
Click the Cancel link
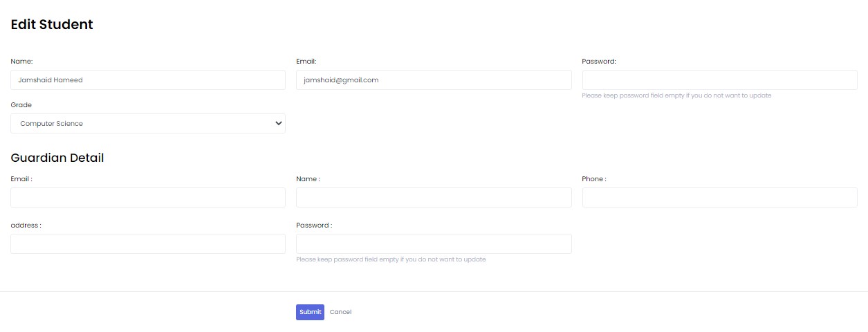(x=340, y=313)
